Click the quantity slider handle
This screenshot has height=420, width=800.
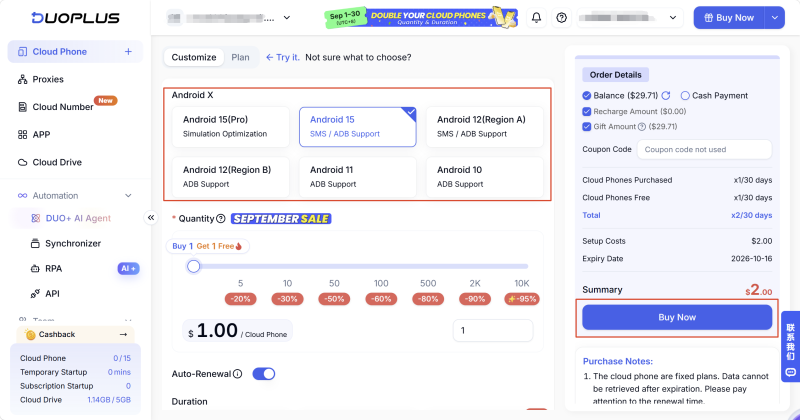[193, 266]
